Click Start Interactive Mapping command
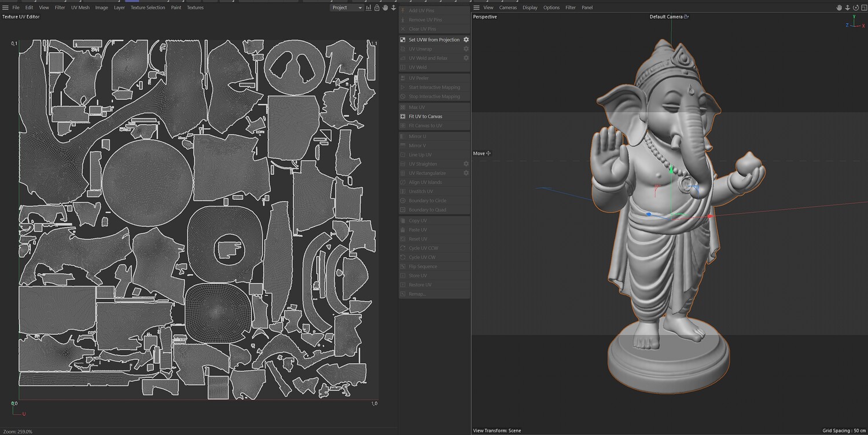Screen dimensions: 868x435 pyautogui.click(x=435, y=87)
